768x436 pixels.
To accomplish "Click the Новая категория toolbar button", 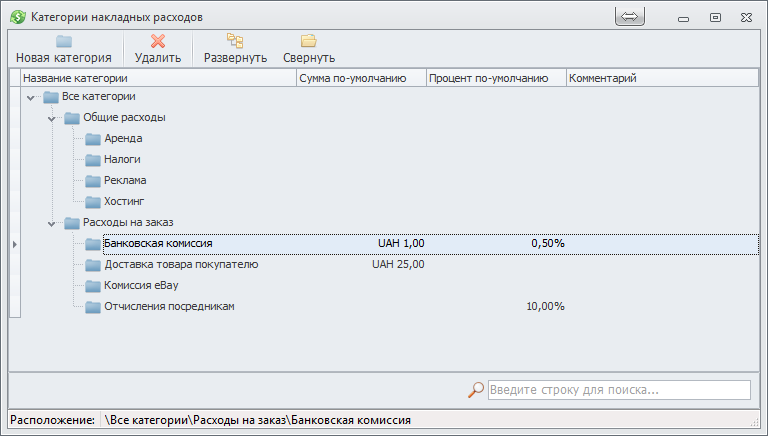I will [63, 48].
